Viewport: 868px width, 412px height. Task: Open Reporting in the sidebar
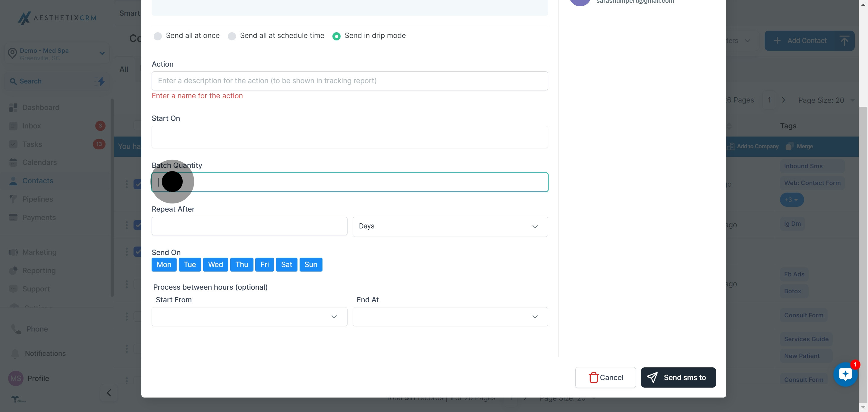click(39, 271)
